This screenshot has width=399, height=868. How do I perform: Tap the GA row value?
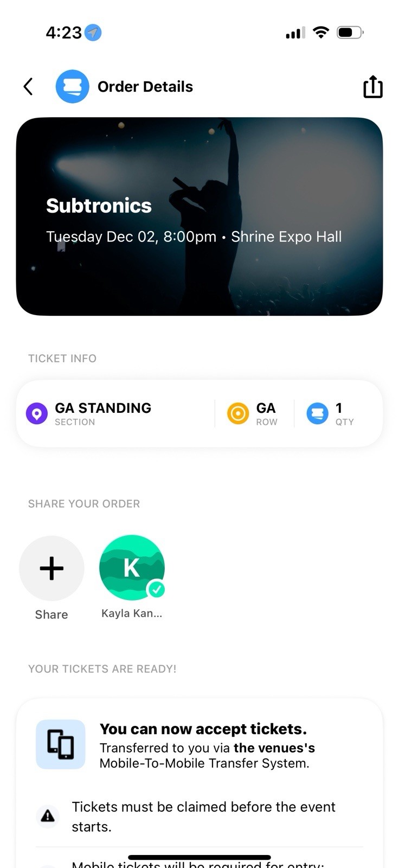click(266, 408)
